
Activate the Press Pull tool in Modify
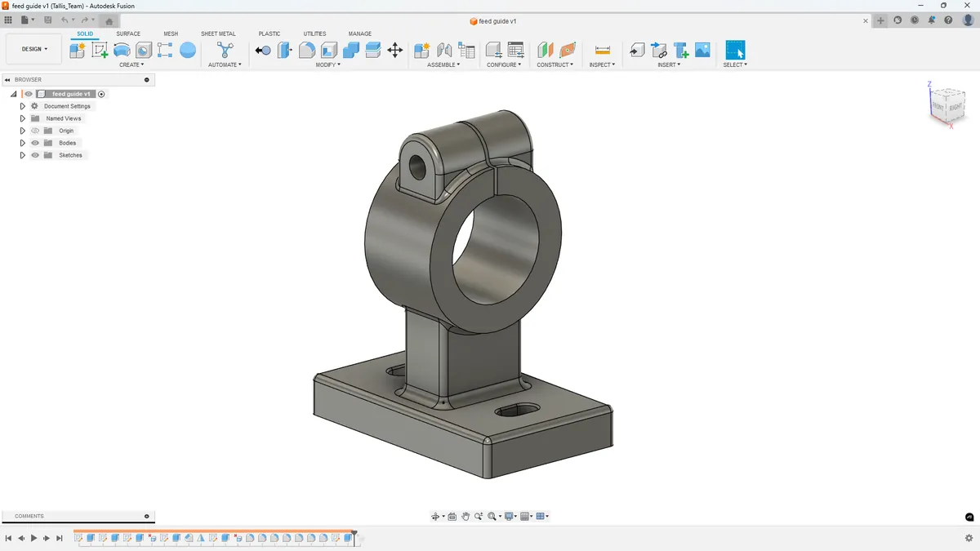[263, 51]
